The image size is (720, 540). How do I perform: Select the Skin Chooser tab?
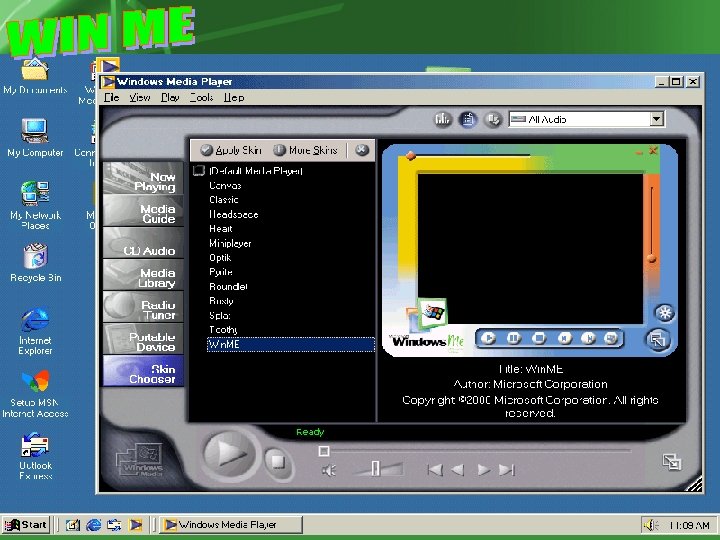(x=143, y=371)
